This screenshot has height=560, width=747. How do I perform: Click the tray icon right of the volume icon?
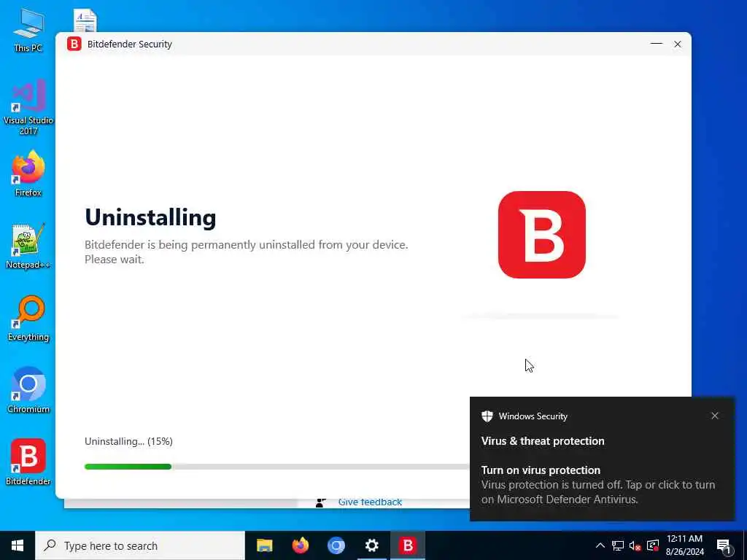click(x=653, y=545)
